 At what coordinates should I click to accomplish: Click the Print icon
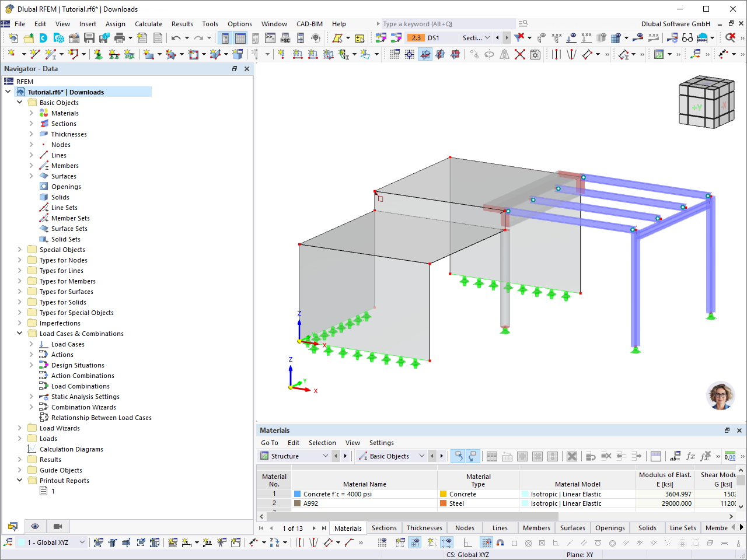click(118, 37)
